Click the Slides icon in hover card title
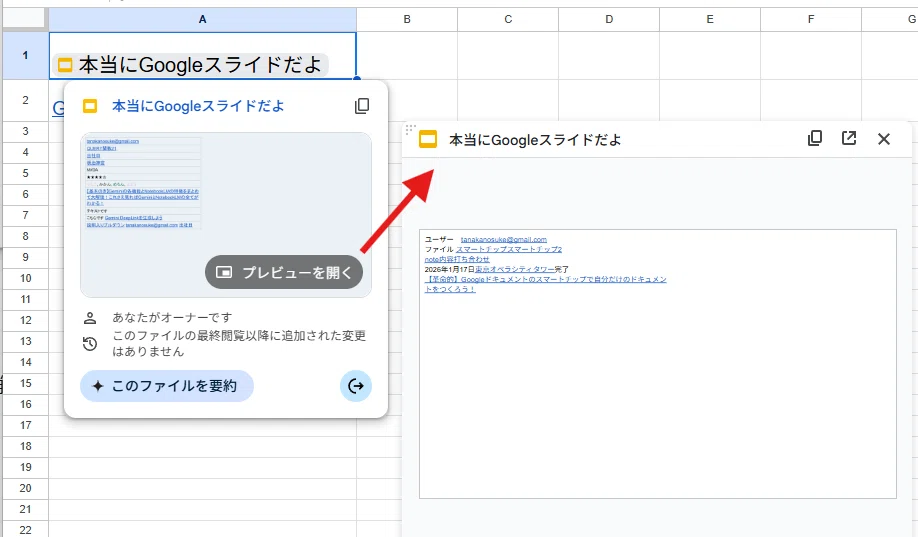918x537 pixels. click(90, 106)
